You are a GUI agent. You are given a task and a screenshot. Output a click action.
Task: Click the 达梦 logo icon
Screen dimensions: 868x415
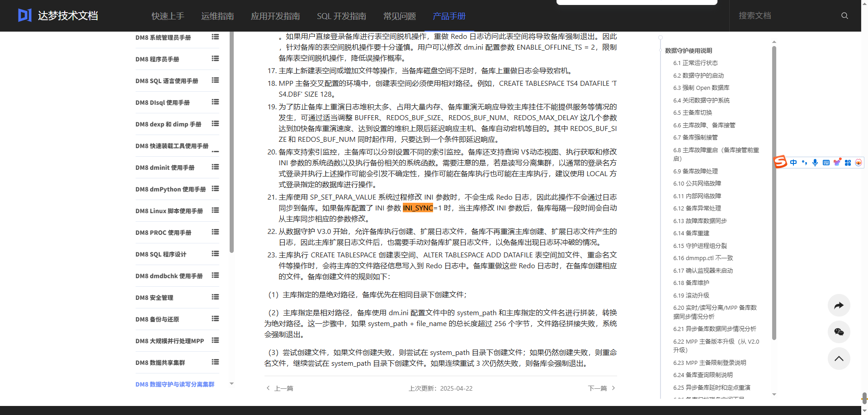pos(25,15)
